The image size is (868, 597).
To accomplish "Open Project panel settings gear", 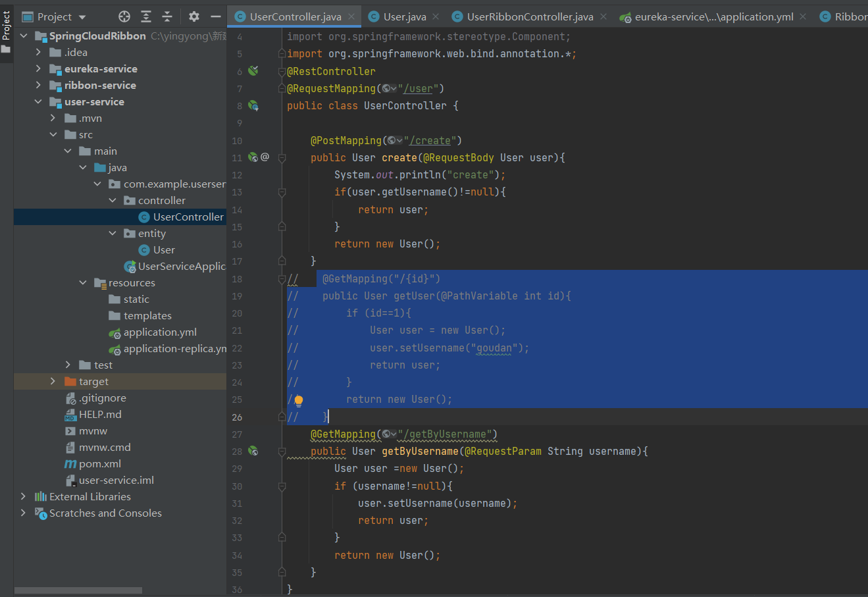I will click(x=194, y=16).
